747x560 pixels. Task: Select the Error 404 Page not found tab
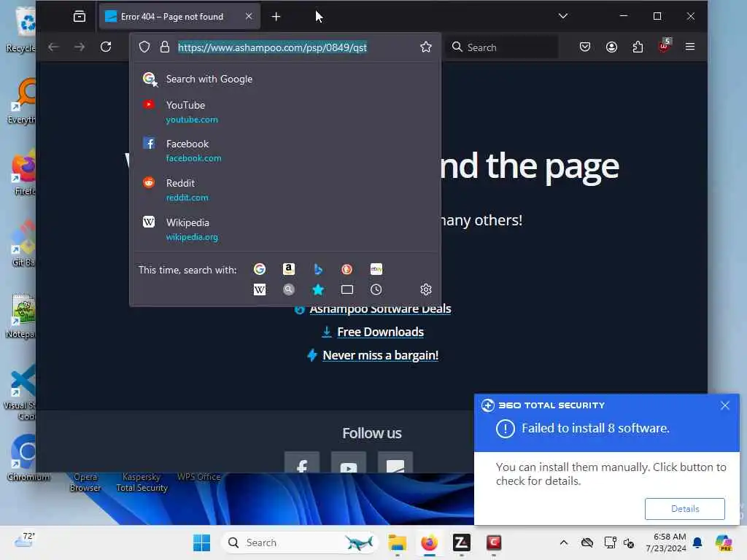click(x=179, y=17)
